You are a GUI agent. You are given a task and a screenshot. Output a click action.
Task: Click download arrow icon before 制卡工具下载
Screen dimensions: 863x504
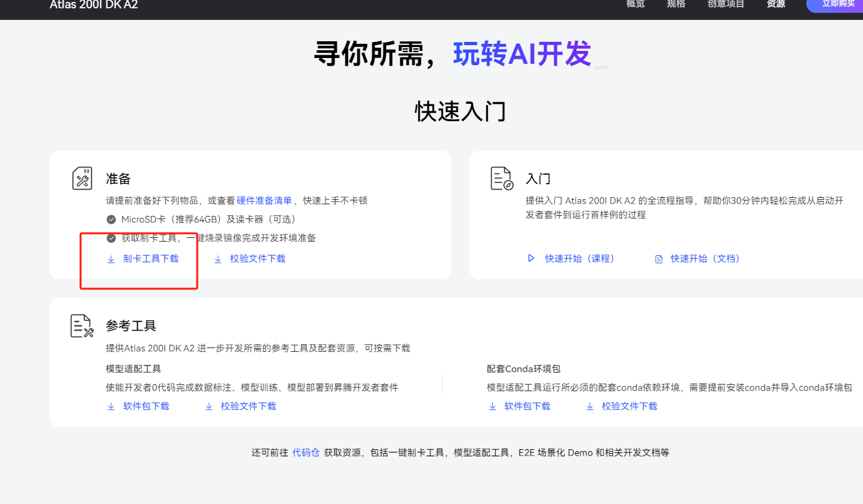click(111, 259)
